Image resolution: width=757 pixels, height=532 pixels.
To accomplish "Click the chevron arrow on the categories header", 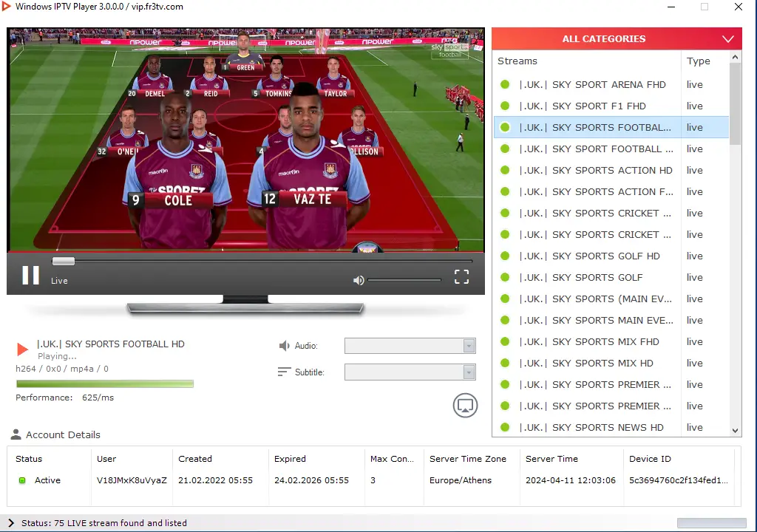I will (x=728, y=39).
